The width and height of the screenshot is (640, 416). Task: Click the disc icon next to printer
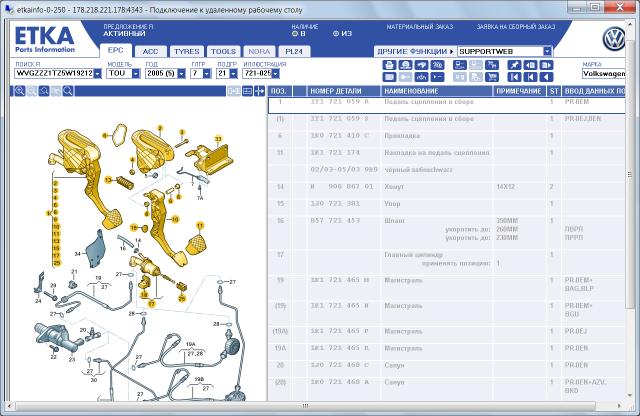click(x=405, y=65)
